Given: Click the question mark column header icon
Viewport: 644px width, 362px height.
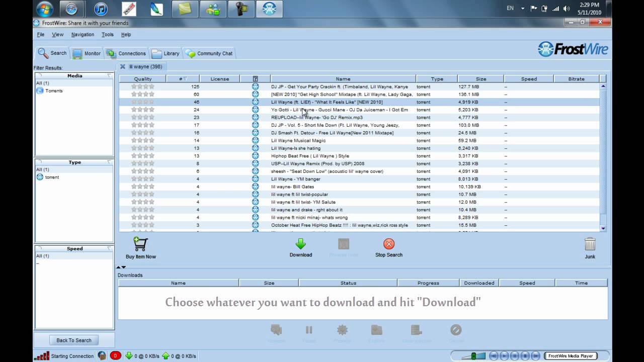Looking at the screenshot, I should pos(255,79).
